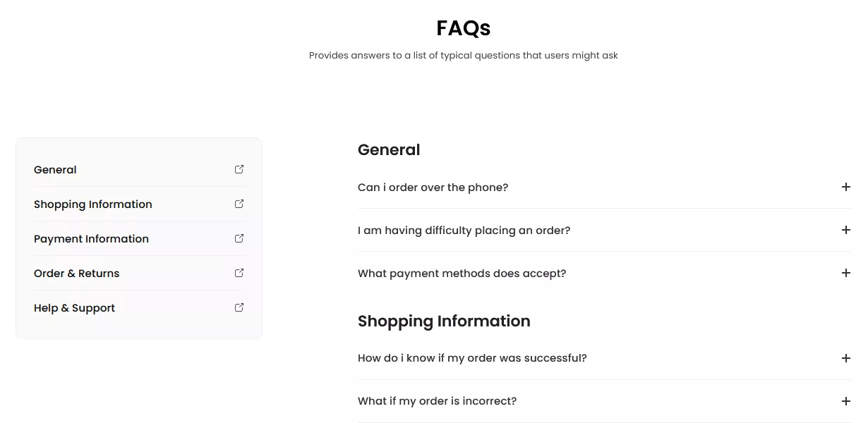The width and height of the screenshot is (868, 423).
Task: Open the Order & Returns sidebar link
Action: coord(76,273)
